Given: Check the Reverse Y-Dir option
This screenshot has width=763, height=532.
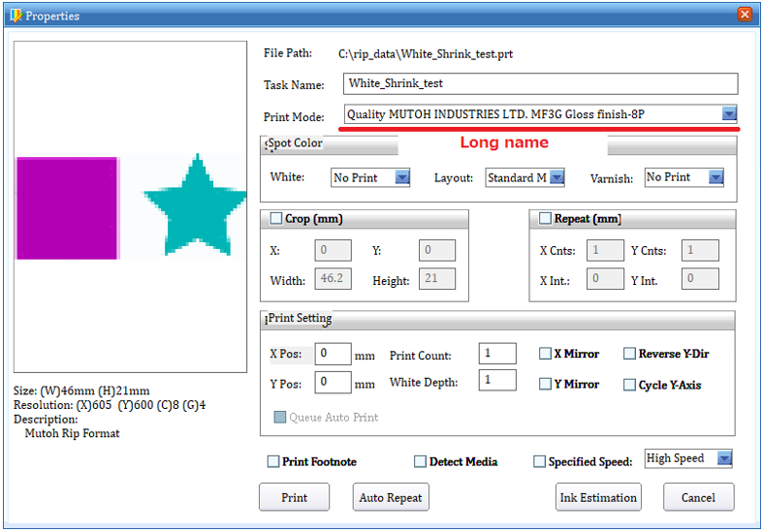Looking at the screenshot, I should tap(629, 354).
